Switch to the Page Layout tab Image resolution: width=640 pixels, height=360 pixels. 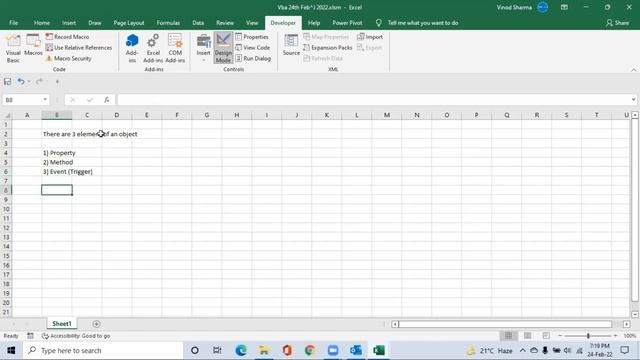click(x=129, y=23)
